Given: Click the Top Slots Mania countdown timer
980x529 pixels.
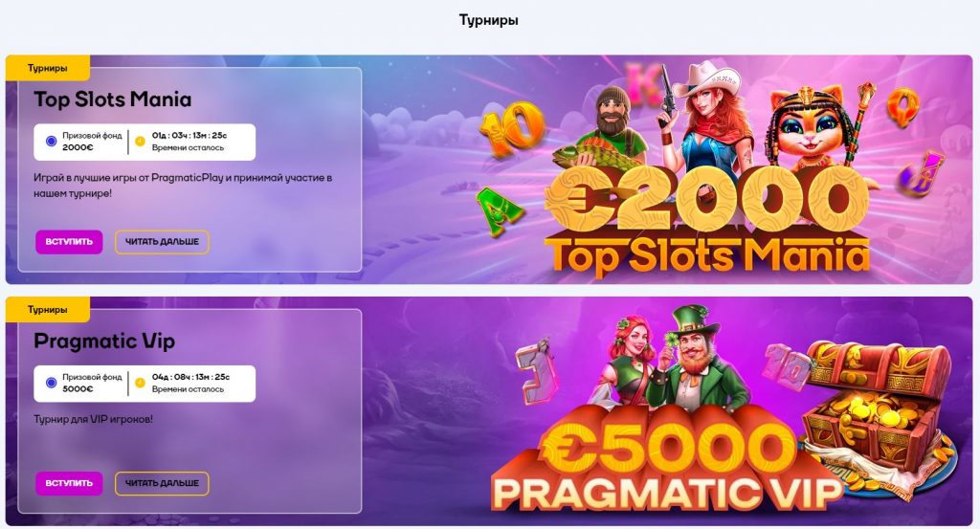Looking at the screenshot, I should pos(189,136).
